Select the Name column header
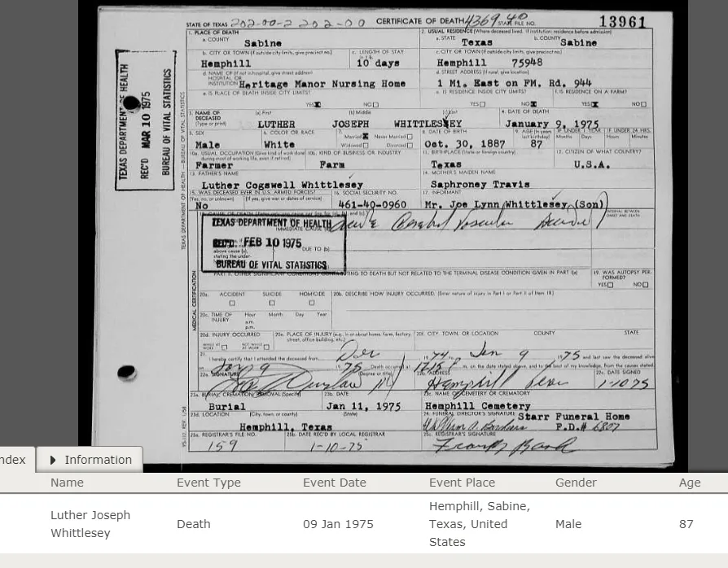The image size is (728, 568). (x=67, y=483)
